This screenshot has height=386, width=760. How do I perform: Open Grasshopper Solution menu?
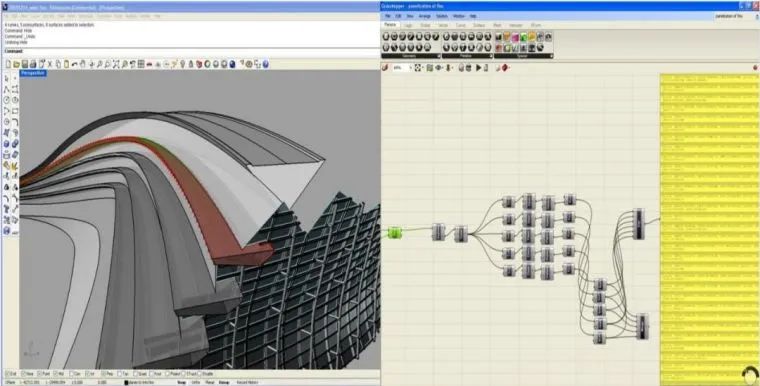(x=442, y=16)
